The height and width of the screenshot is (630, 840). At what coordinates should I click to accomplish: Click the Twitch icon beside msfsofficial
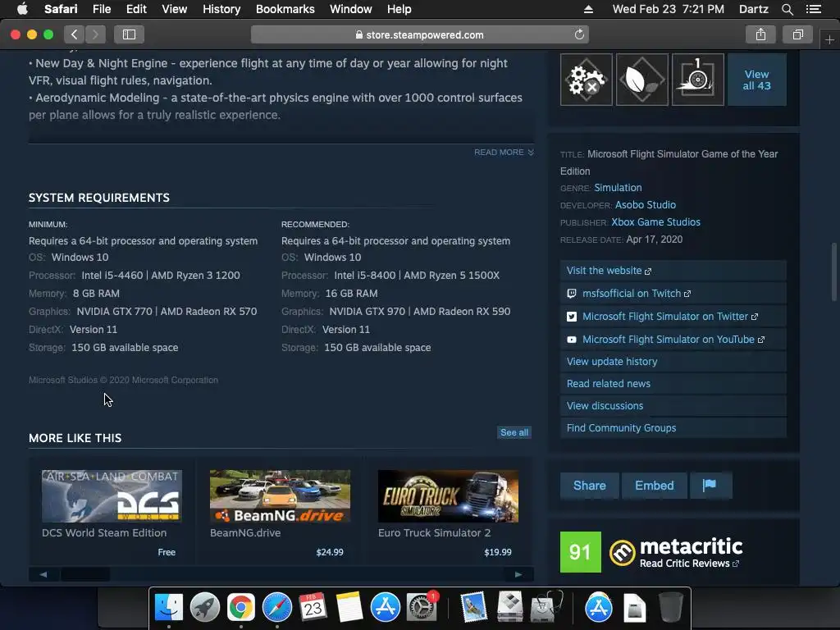coord(572,294)
